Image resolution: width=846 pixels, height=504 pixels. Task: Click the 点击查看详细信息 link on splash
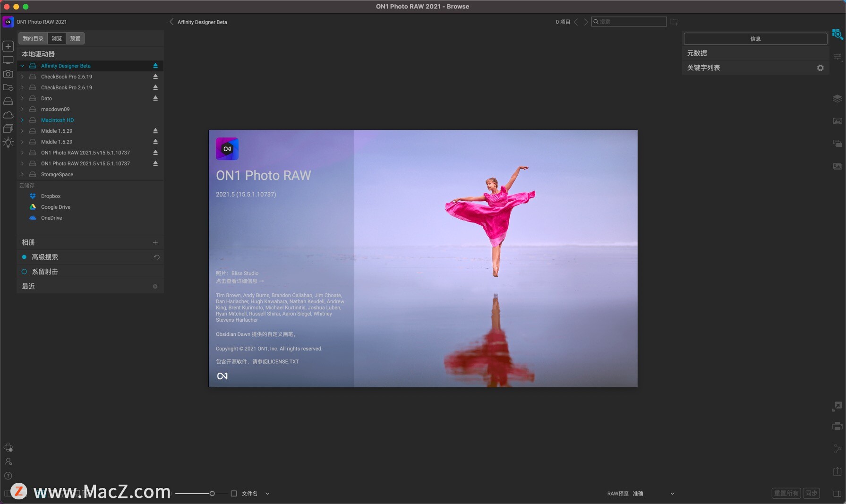(x=239, y=281)
